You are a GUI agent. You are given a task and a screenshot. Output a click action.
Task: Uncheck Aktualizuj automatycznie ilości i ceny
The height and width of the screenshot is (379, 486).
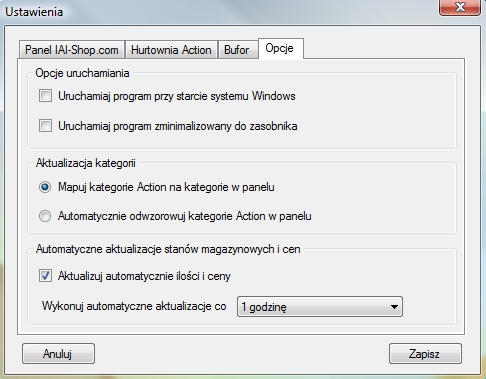(45, 276)
